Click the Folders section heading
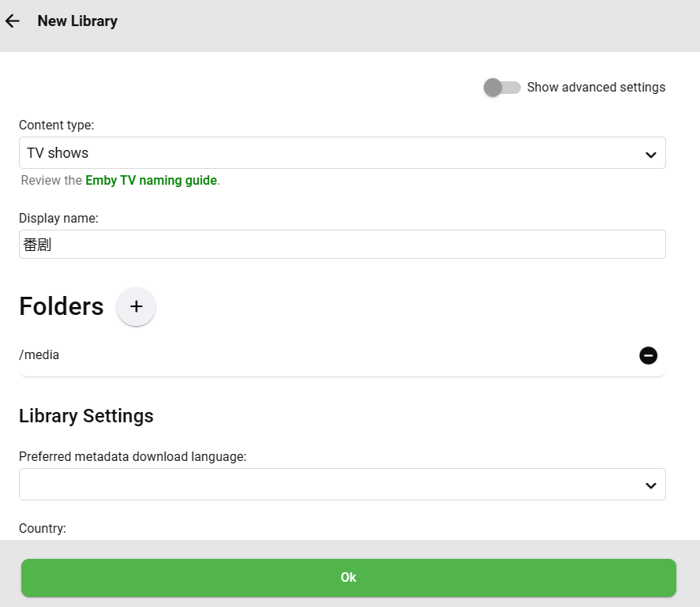 pyautogui.click(x=61, y=306)
